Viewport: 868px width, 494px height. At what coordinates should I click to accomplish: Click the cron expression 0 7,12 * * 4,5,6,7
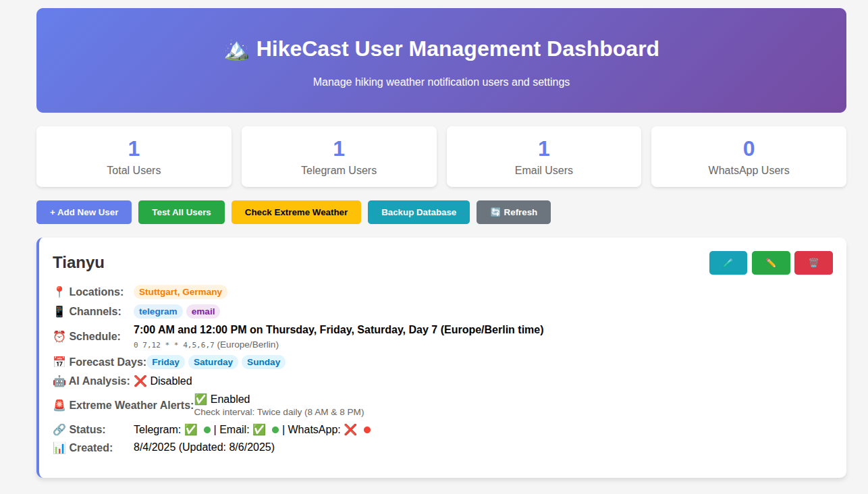pos(173,345)
